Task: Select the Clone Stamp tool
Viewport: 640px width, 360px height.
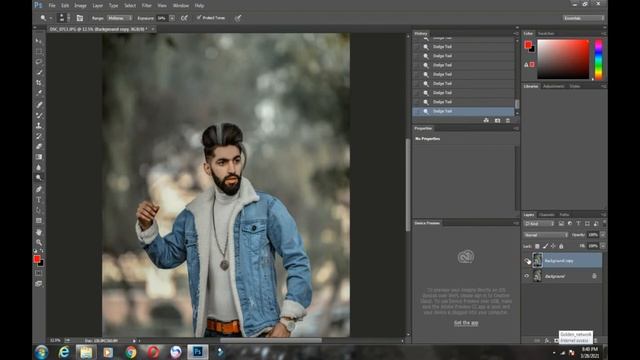Action: (x=39, y=126)
